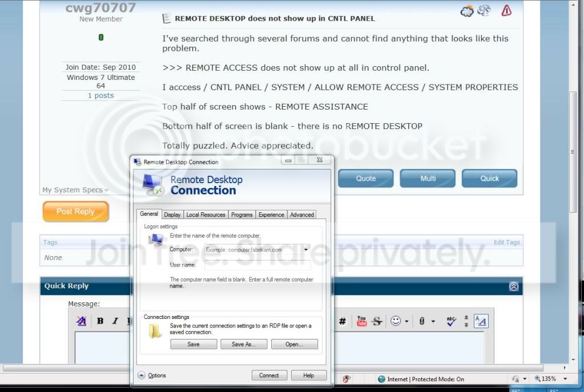This screenshot has height=392, width=584.
Task: Open the Edit Tags link
Action: [x=506, y=243]
